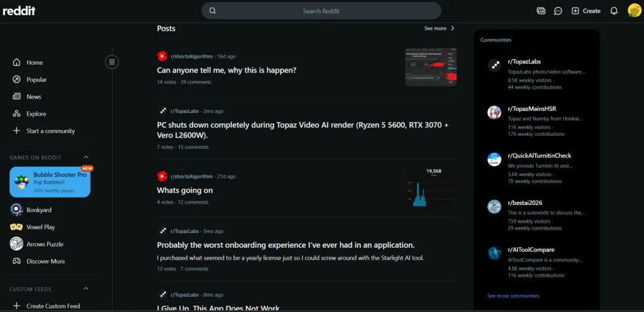644x312 pixels.
Task: Click Home icon in sidebar
Action: click(x=16, y=62)
